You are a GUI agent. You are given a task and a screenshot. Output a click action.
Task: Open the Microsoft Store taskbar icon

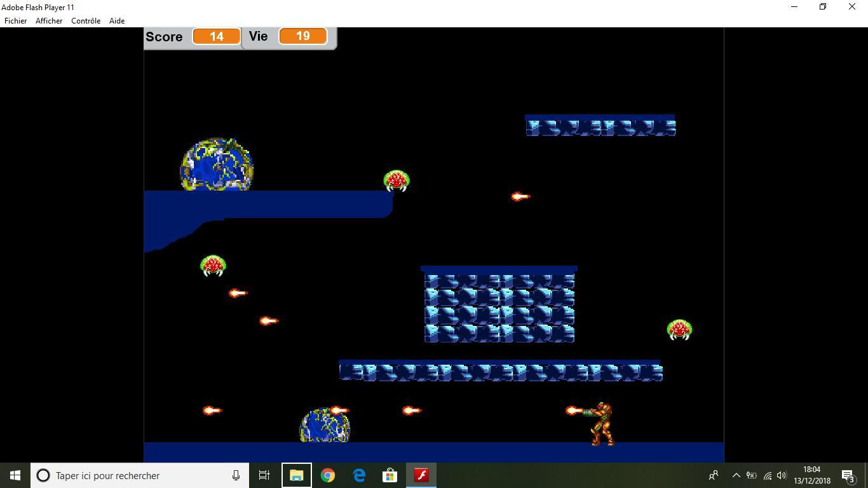(390, 475)
